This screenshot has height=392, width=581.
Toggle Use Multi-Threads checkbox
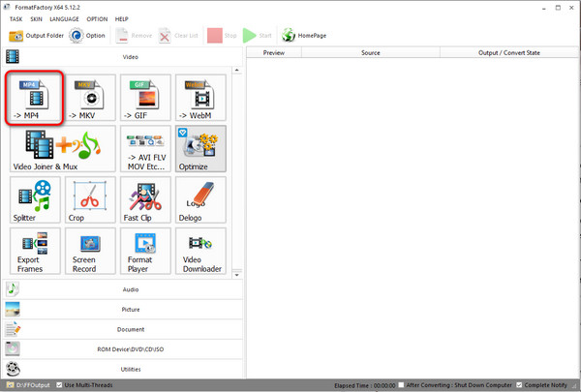pyautogui.click(x=59, y=385)
